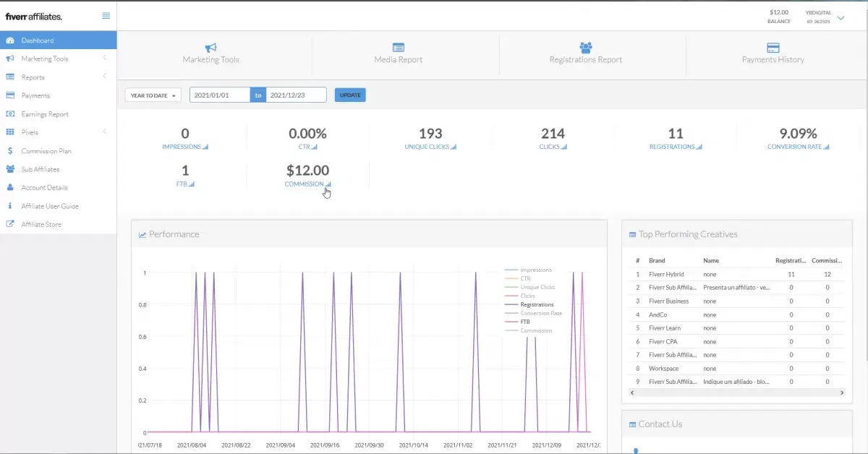Toggle the Impressions series in the chart legend
Viewport: 868px width, 454px height.
pos(528,270)
